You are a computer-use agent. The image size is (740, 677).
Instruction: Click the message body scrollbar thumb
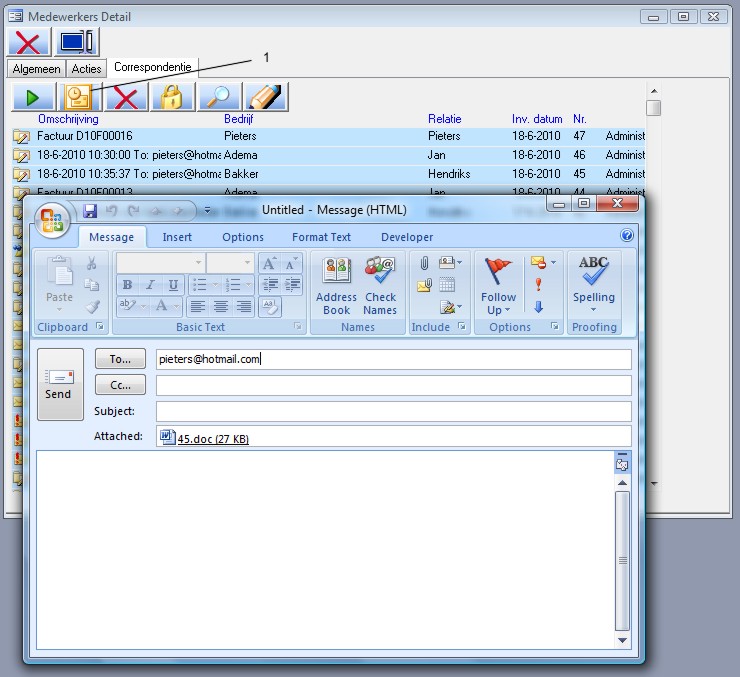[622, 560]
